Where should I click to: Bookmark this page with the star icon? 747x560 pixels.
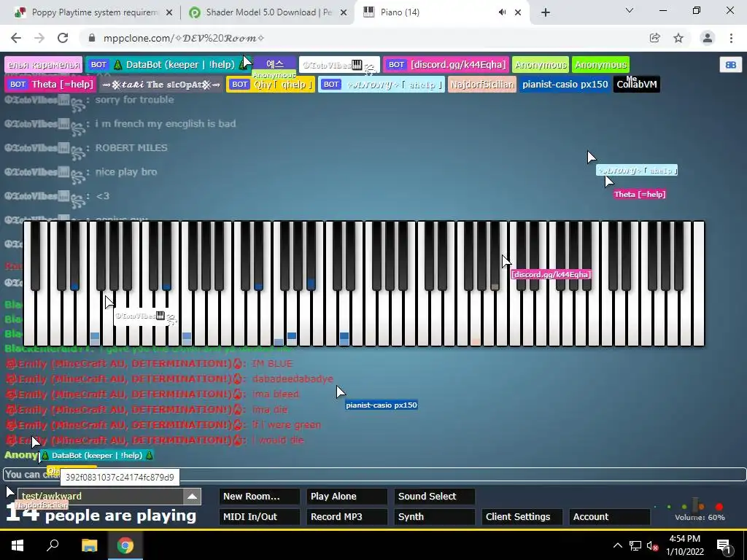coord(678,38)
